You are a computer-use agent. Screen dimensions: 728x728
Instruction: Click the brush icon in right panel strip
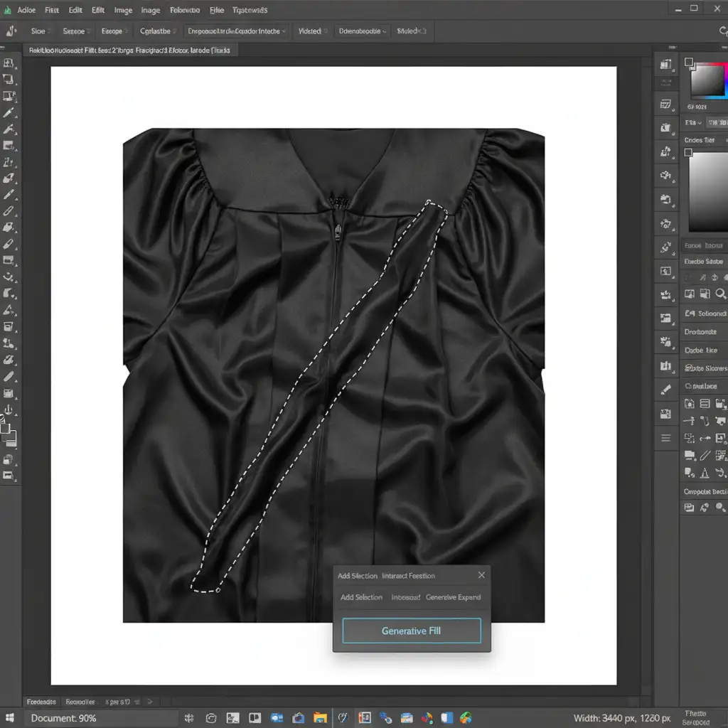click(666, 390)
